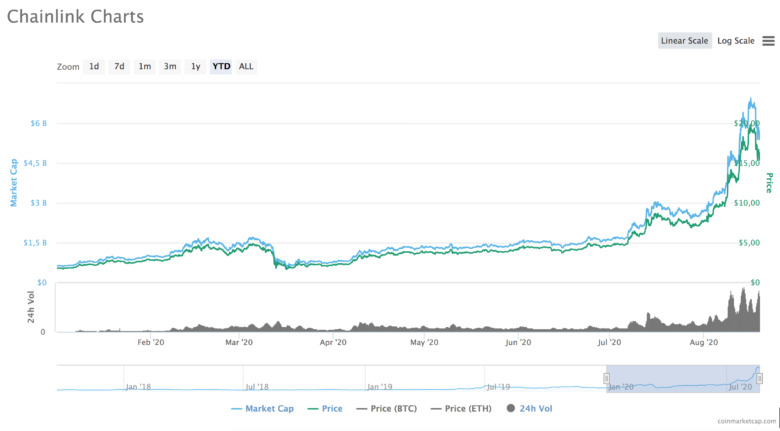Viewport: 780px width, 431px height.
Task: Toggle 24h Vol series in legend
Action: [529, 409]
